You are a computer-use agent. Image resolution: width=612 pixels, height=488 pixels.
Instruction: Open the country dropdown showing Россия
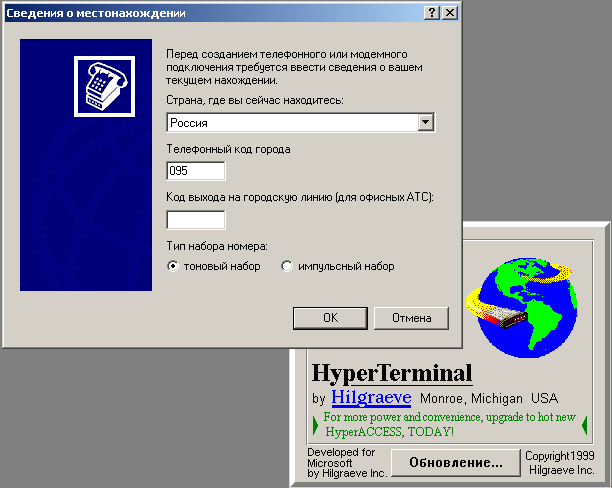point(301,123)
